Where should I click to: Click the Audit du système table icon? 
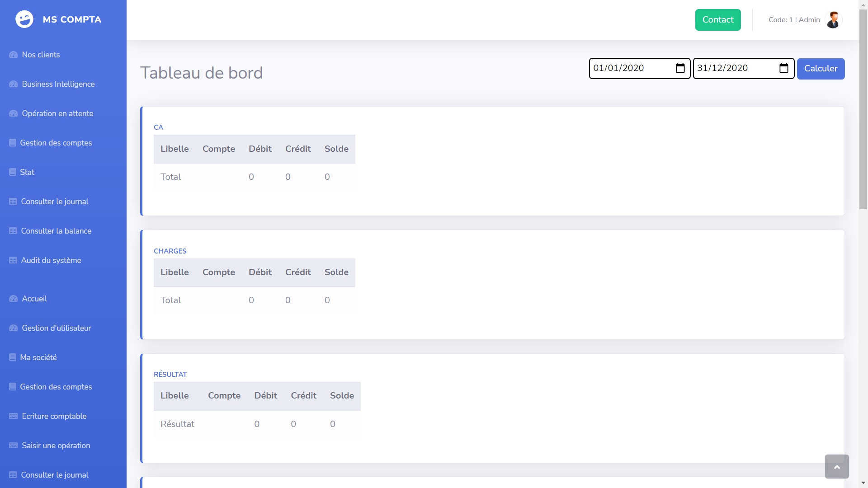[13, 260]
